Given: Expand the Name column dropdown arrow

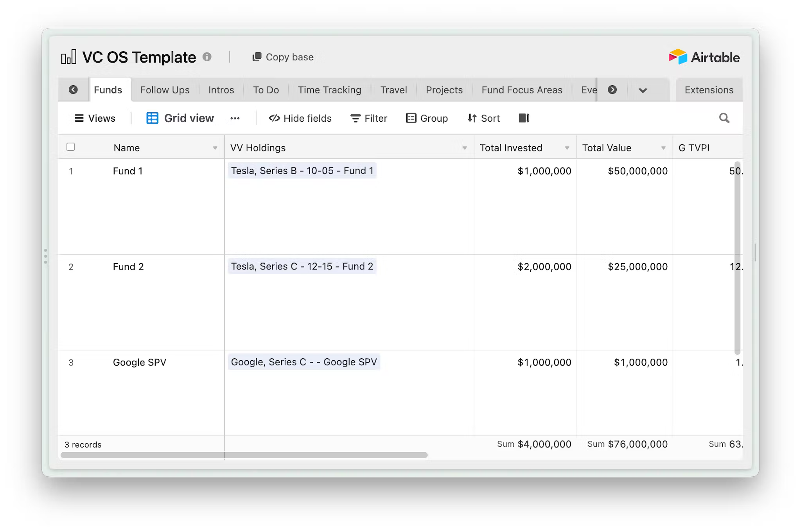Looking at the screenshot, I should (215, 148).
